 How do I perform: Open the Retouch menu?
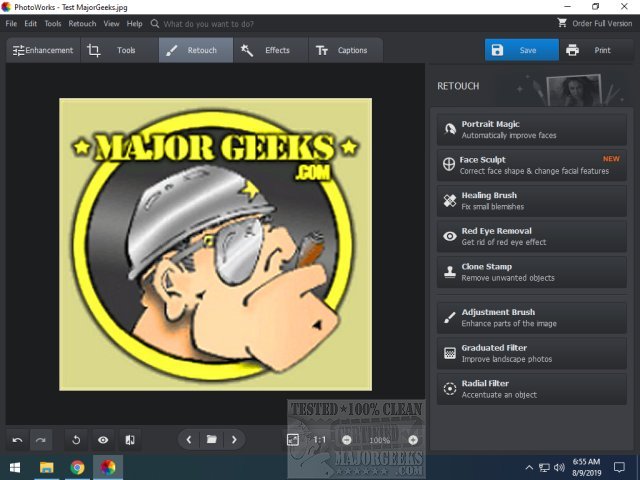82,23
